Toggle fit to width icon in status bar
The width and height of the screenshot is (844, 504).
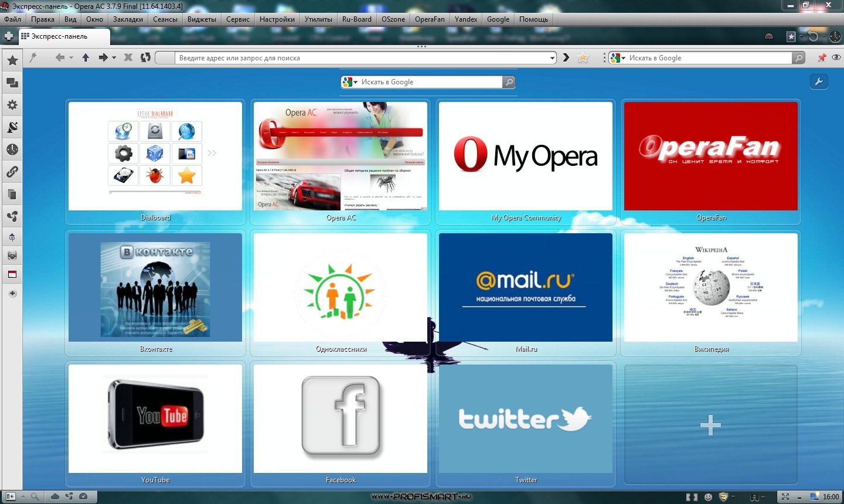692,497
